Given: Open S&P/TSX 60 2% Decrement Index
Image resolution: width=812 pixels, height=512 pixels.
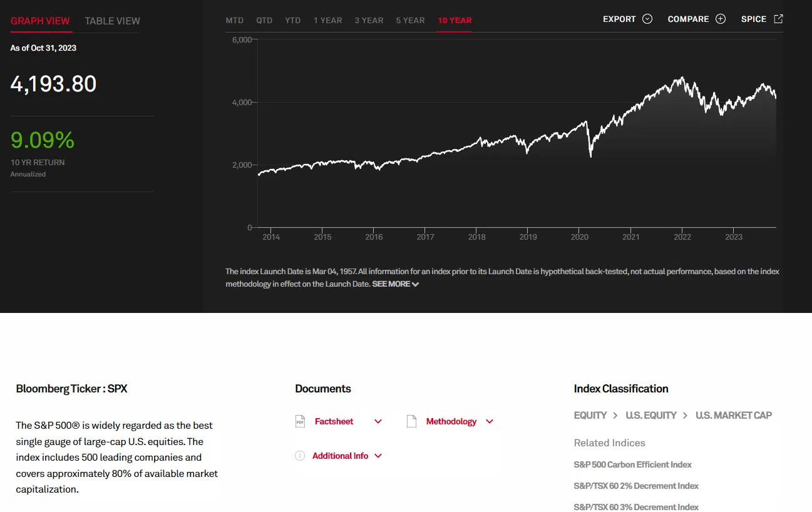Looking at the screenshot, I should pyautogui.click(x=636, y=486).
